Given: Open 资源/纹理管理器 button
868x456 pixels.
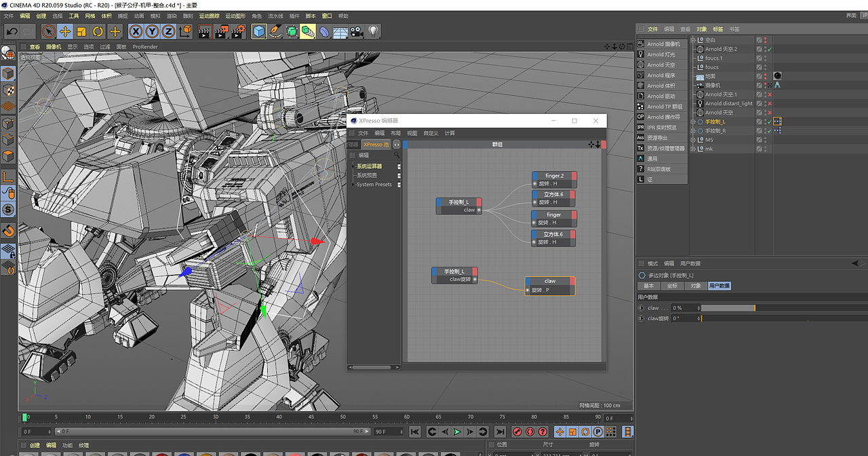Looking at the screenshot, I should (x=661, y=148).
